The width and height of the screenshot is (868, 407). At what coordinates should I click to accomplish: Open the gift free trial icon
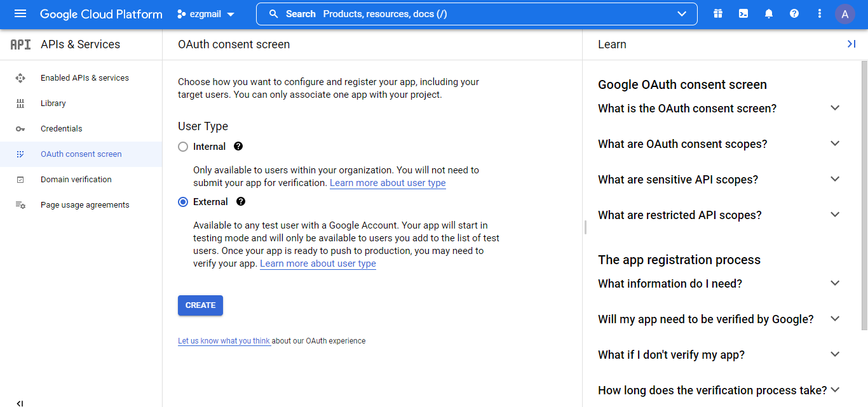[718, 14]
